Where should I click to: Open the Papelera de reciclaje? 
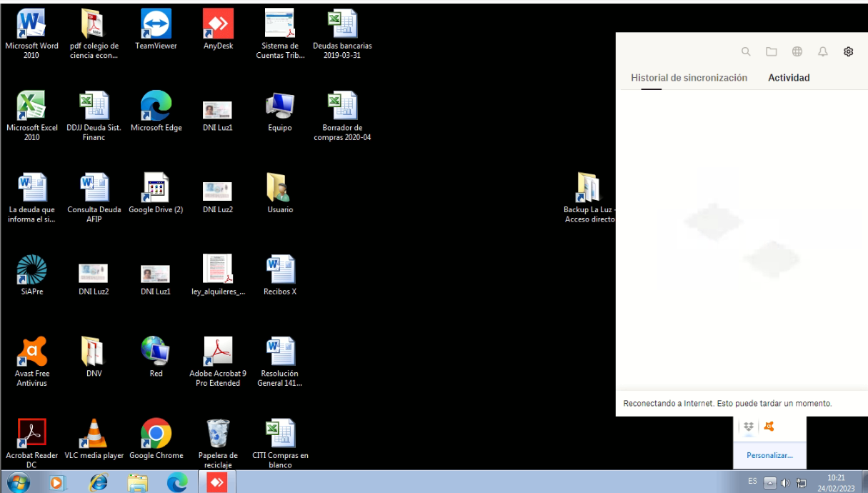217,432
